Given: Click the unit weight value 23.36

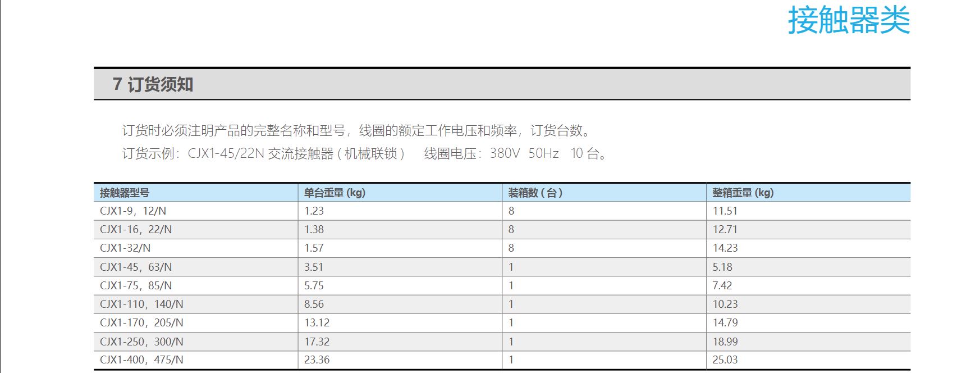Looking at the screenshot, I should click(x=317, y=360).
